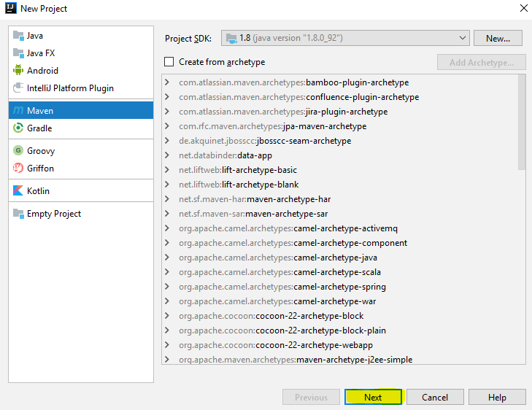Expand jbosscc-seam-archetype entry
This screenshot has height=410, width=532.
coord(167,140)
